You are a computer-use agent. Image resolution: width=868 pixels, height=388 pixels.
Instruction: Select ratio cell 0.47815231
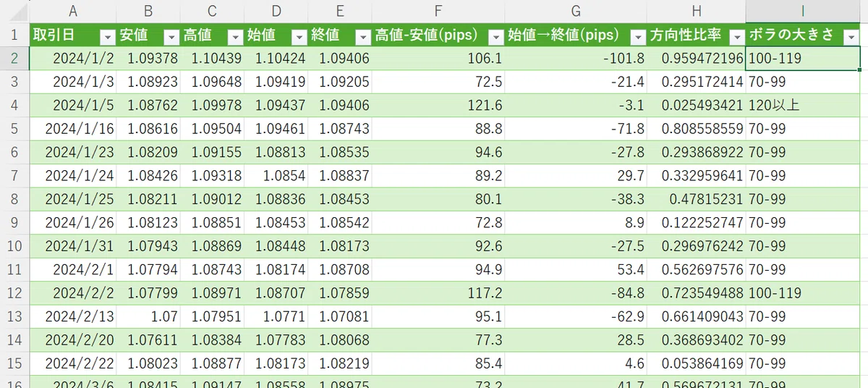point(697,199)
